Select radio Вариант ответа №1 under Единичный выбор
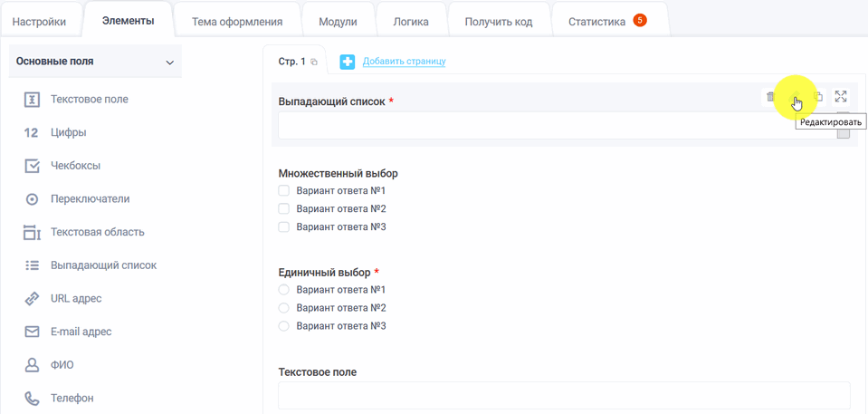 [x=284, y=290]
